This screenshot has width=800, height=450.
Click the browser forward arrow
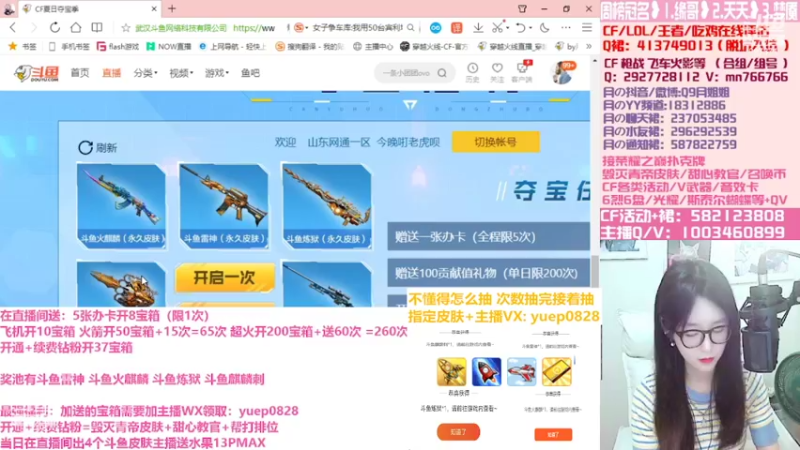[34, 28]
